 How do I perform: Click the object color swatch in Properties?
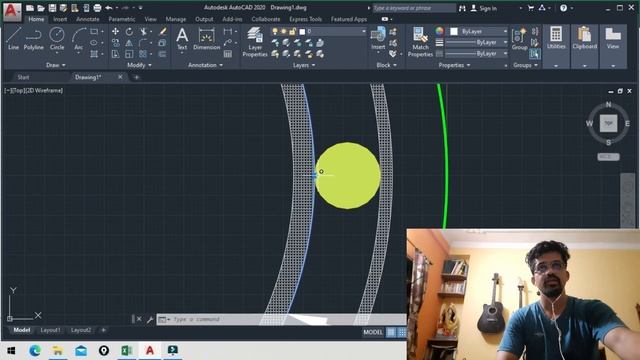pos(454,31)
